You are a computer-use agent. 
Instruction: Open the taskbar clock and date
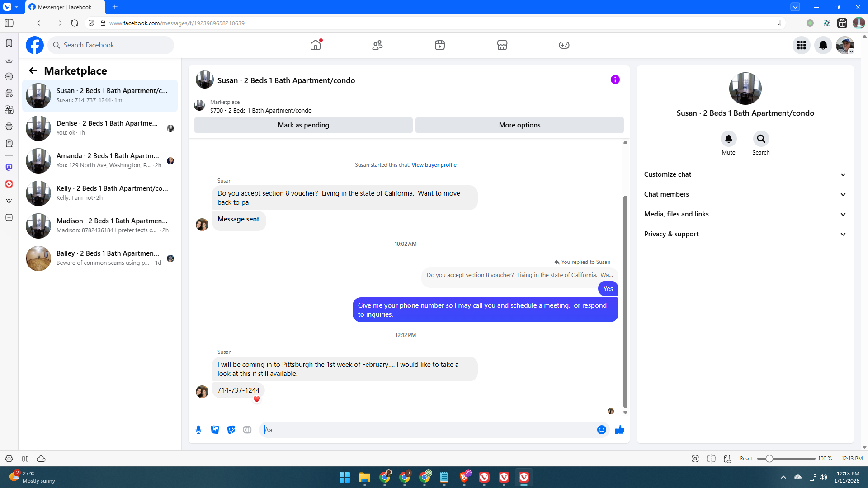click(847, 477)
